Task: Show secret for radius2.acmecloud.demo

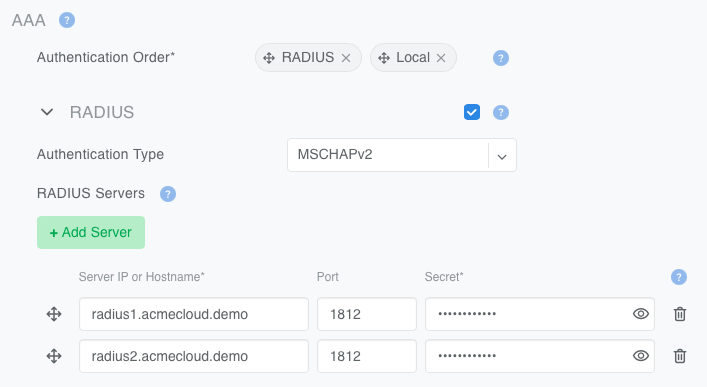Action: coord(641,355)
